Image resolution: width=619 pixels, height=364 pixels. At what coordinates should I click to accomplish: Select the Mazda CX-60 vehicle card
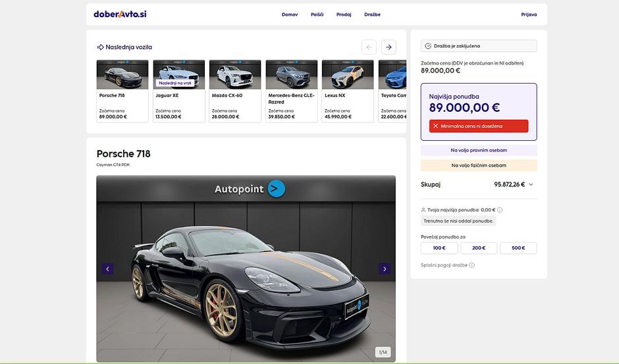pyautogui.click(x=235, y=91)
